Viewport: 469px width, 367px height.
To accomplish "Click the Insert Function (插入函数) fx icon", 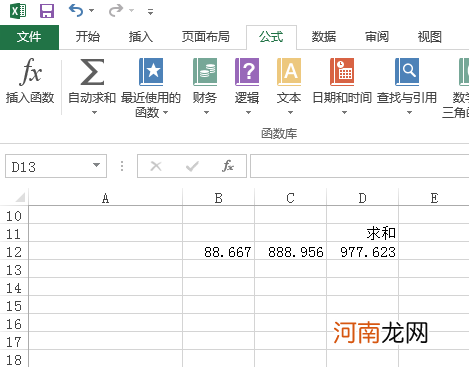I will tap(30, 71).
